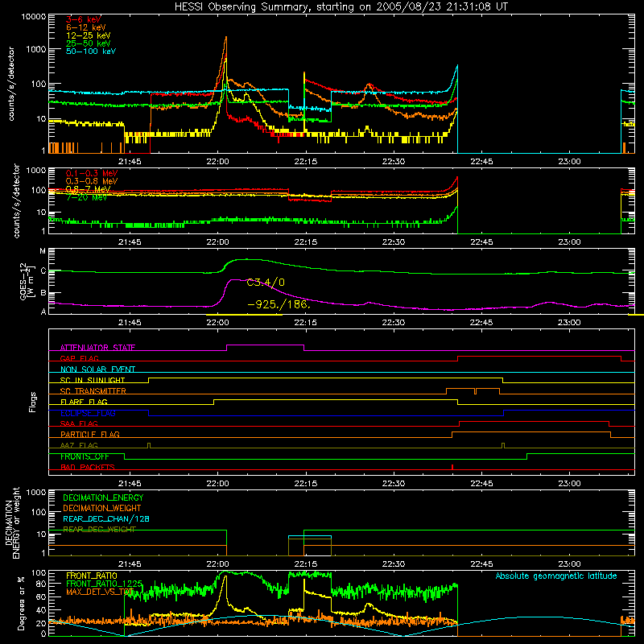Click the 'FLARE_FLAG' label

pyautogui.click(x=84, y=402)
